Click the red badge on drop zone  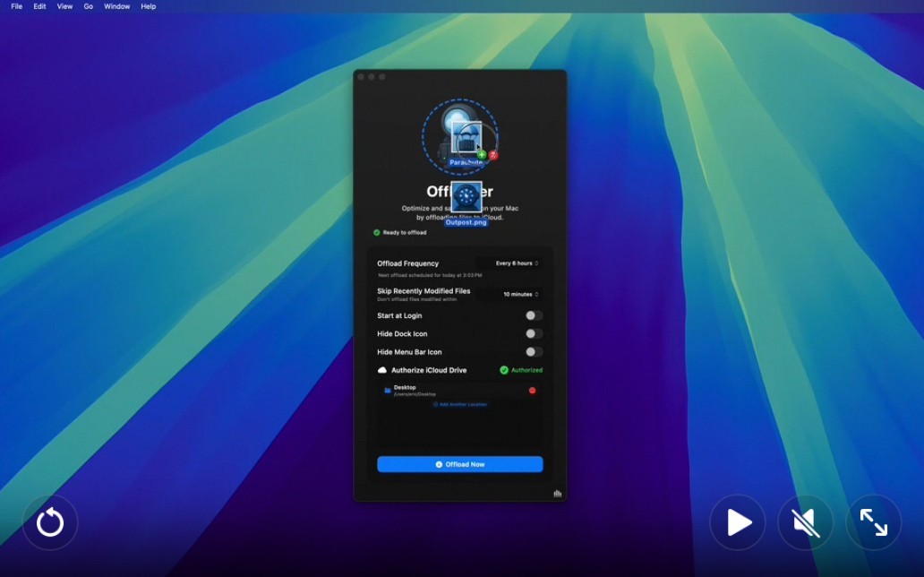pos(493,155)
